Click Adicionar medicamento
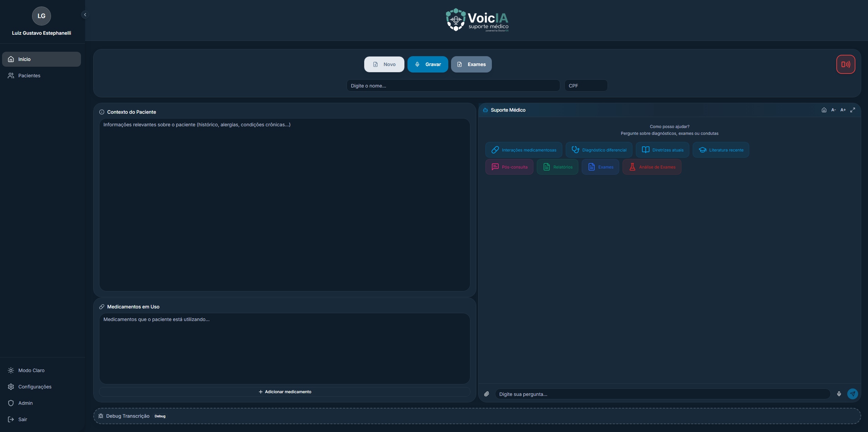Viewport: 868px width, 432px height. click(x=285, y=392)
